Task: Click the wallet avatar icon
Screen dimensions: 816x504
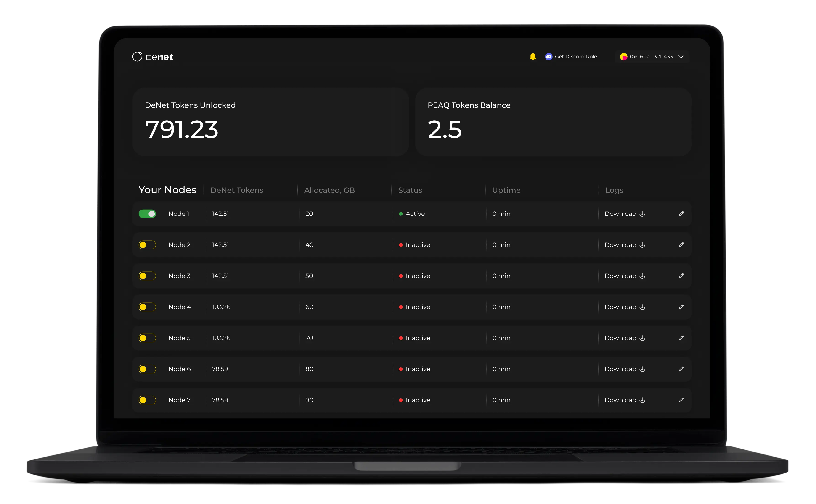Action: click(x=623, y=57)
